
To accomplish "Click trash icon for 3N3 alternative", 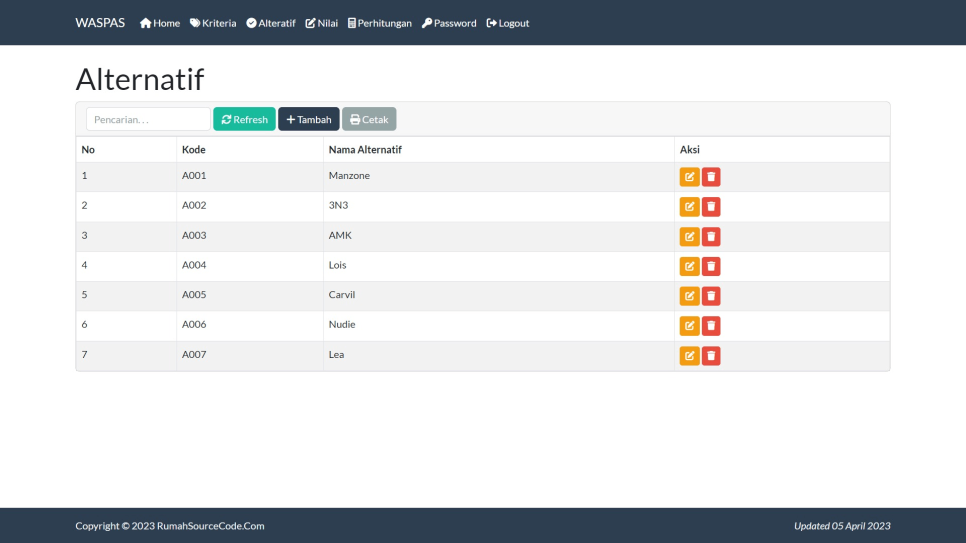I will tap(711, 206).
